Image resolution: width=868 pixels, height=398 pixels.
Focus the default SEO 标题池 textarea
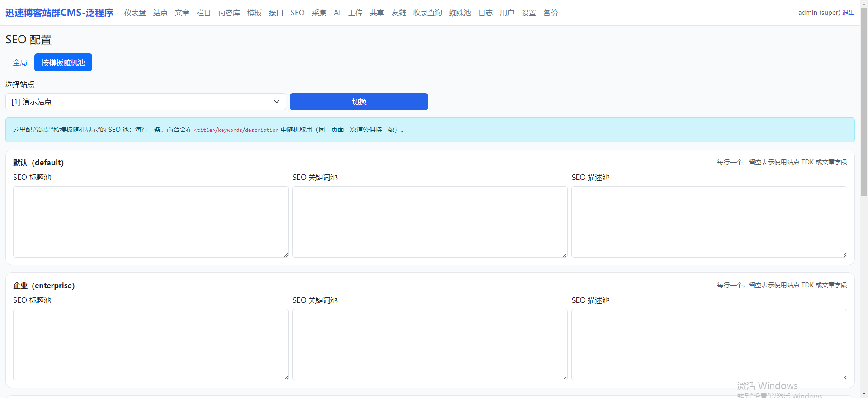151,221
